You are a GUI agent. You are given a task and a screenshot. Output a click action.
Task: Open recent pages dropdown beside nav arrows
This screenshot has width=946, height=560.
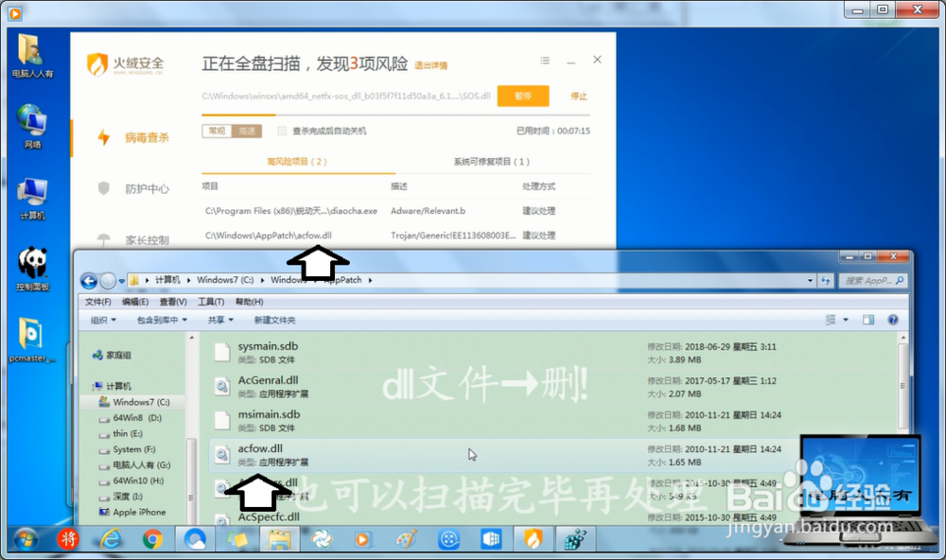(122, 281)
